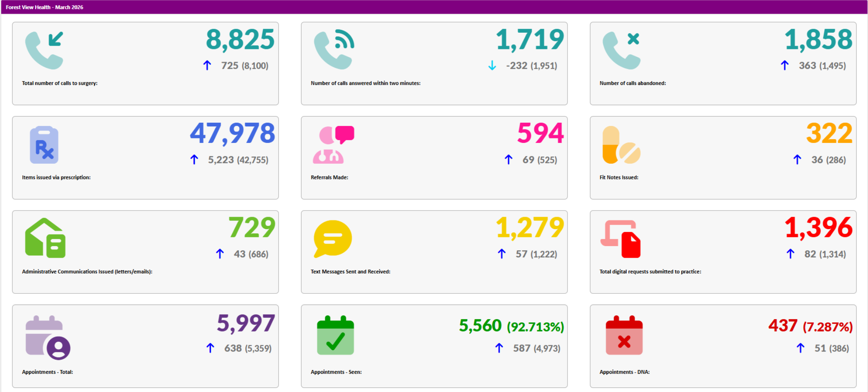Click the up arrow beside 5,223
The image size is (868, 392).
194,160
